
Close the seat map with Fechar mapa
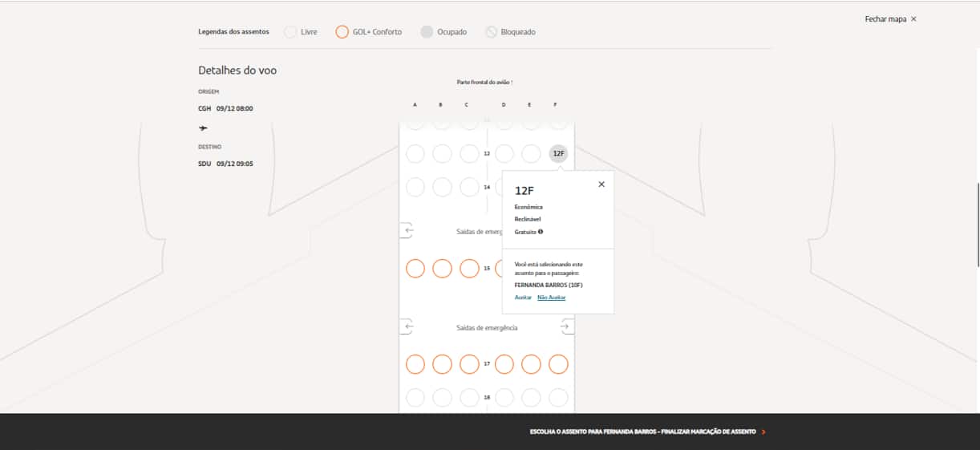[x=890, y=18]
